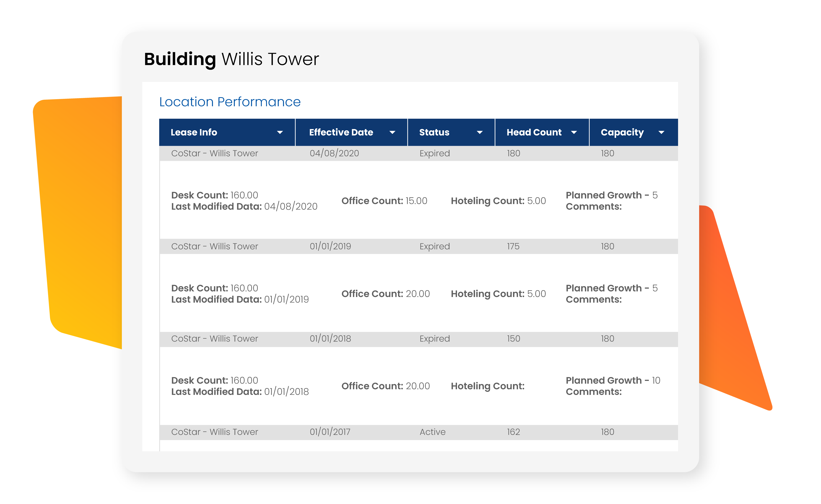821x504 pixels.
Task: Select the CoStar - Willis Tower row dated 01/01/2017
Action: pyautogui.click(x=418, y=432)
